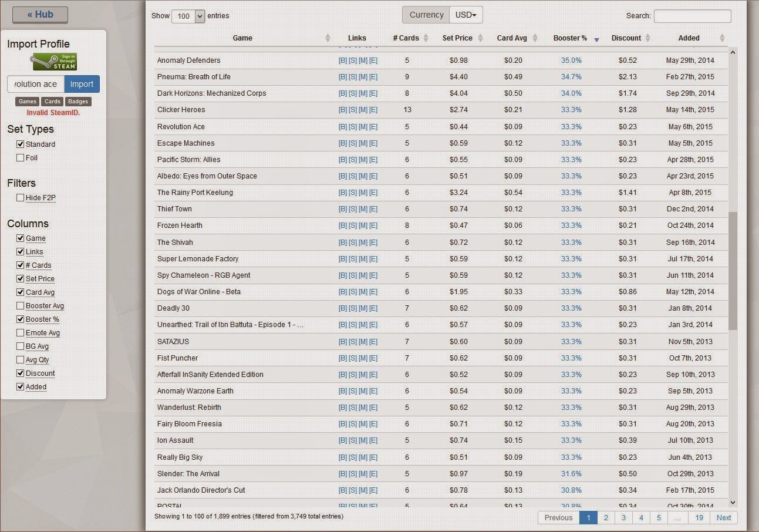Sort by Discount column arrows
Screen dimensions: 759x532
tap(647, 38)
